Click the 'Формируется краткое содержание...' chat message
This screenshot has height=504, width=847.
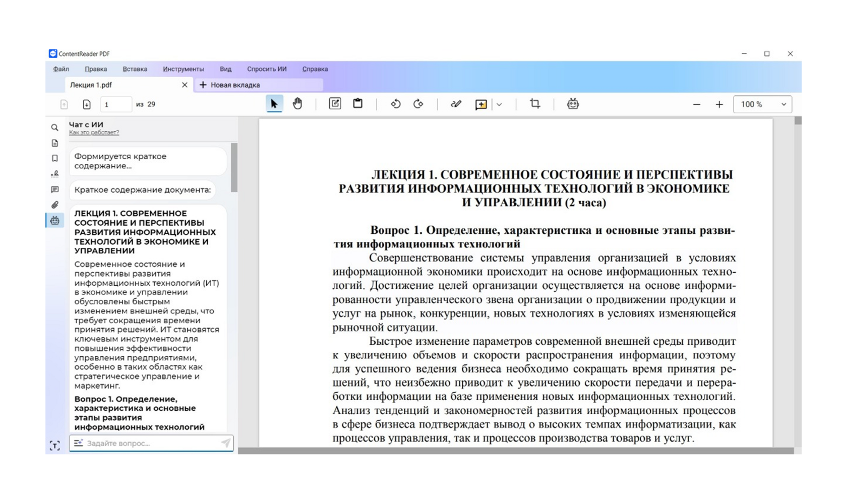pyautogui.click(x=148, y=161)
